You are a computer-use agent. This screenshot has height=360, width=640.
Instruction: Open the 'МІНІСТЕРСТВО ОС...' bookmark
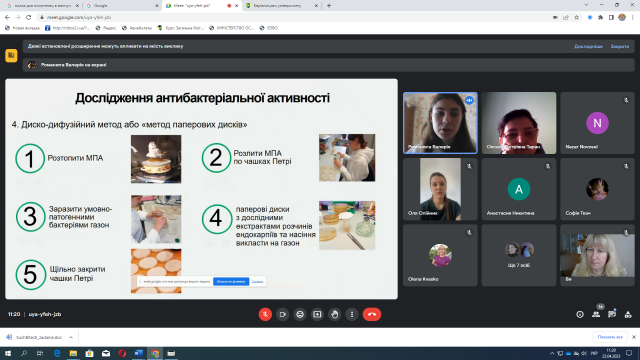click(x=231, y=28)
